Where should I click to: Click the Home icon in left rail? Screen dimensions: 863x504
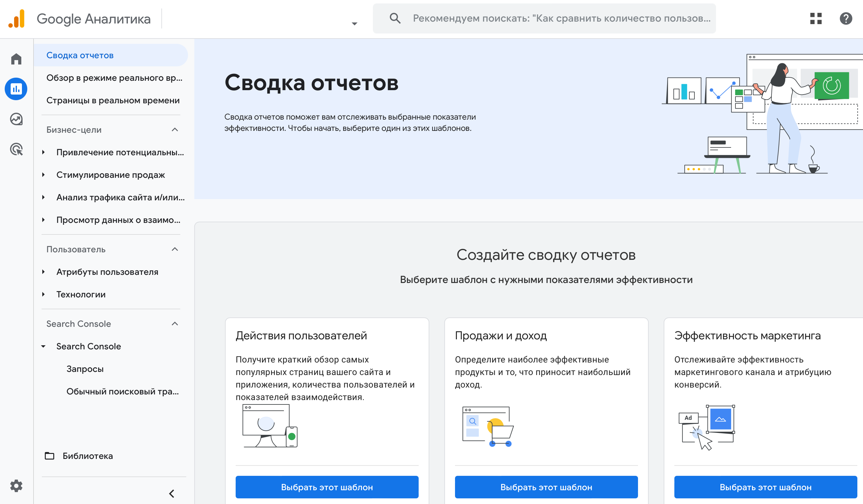pos(16,59)
